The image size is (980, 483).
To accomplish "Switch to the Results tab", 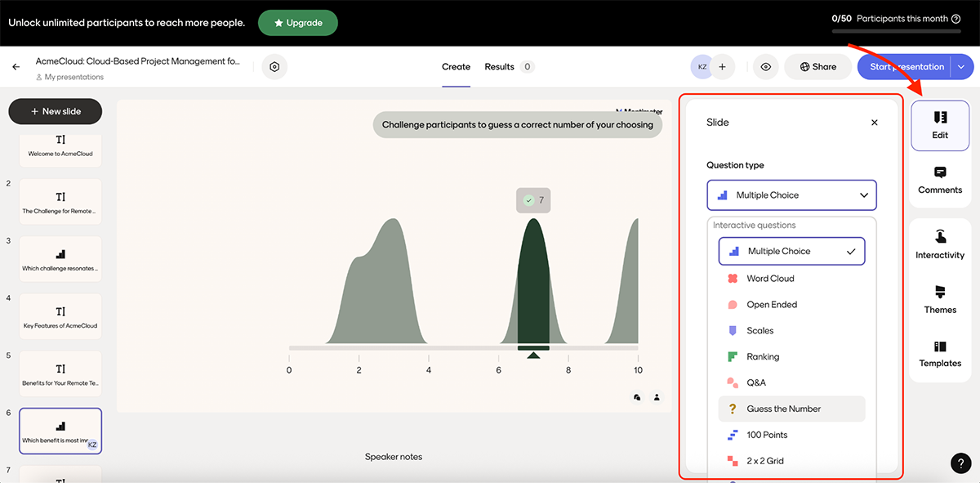I will click(x=501, y=66).
